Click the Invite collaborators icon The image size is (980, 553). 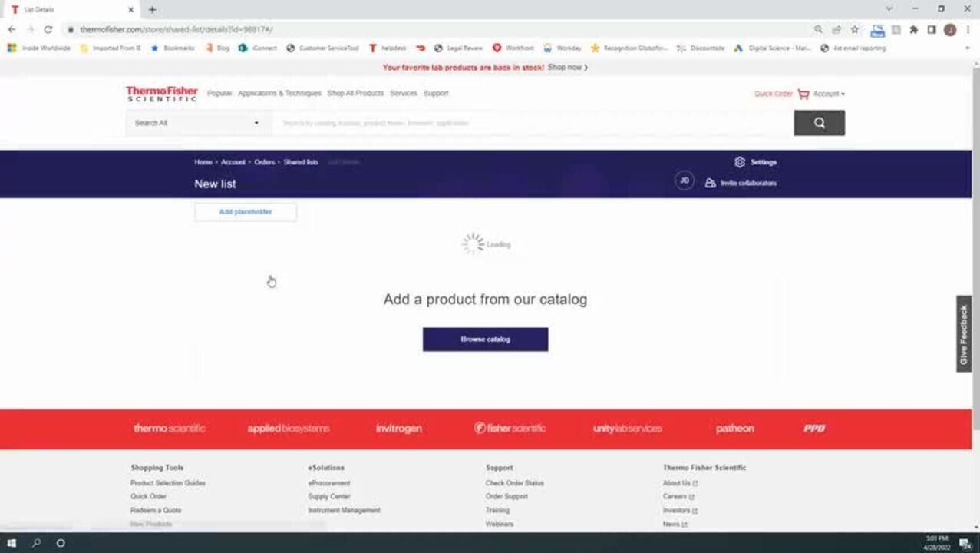coord(710,183)
